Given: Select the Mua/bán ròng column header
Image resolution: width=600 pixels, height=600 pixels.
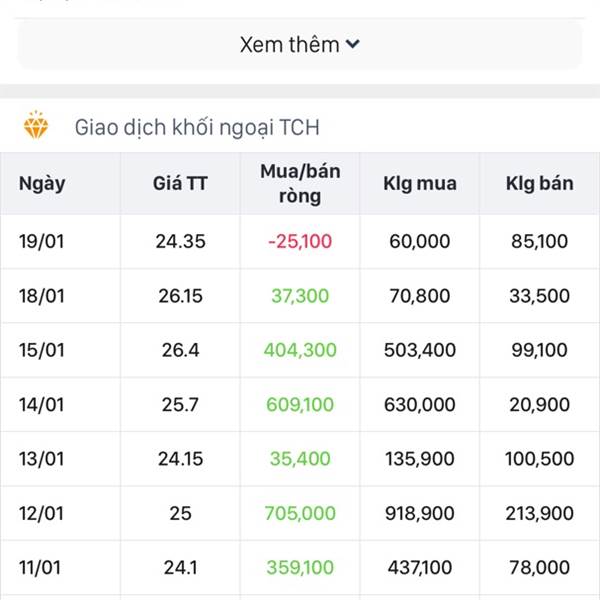Looking at the screenshot, I should (x=300, y=184).
